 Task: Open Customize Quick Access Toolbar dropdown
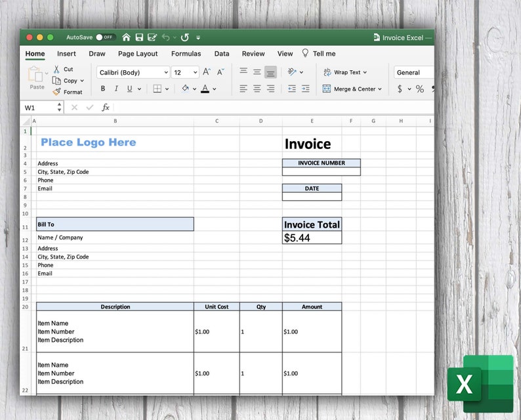point(198,37)
